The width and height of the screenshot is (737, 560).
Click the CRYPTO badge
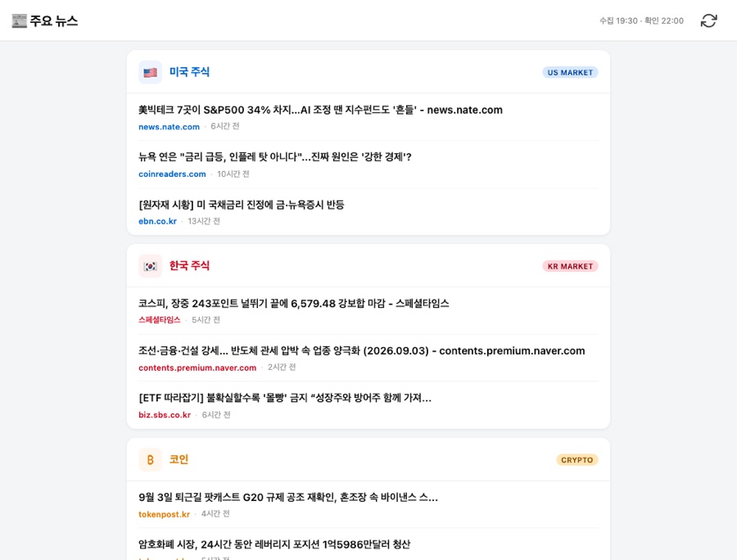pos(577,460)
